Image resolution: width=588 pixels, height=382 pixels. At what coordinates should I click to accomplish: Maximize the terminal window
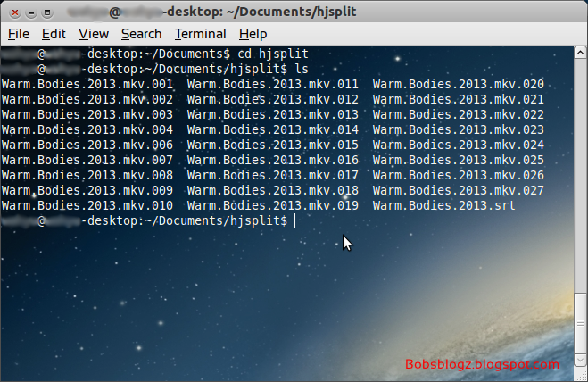pos(47,12)
